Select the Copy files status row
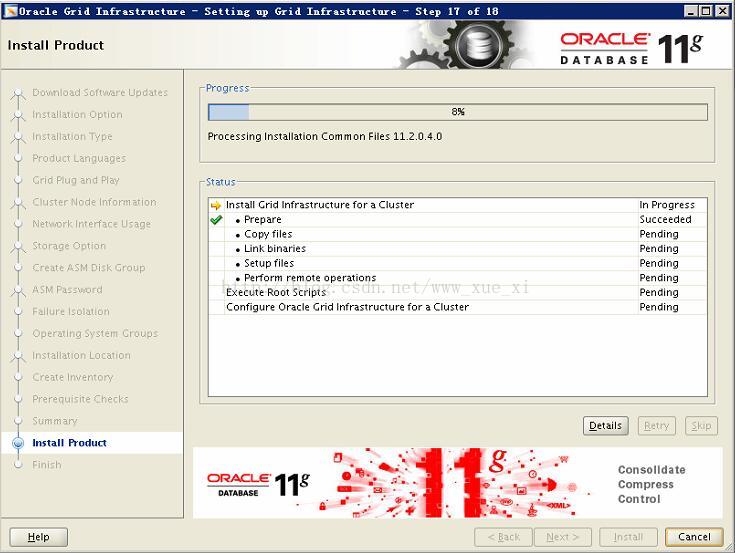Image resolution: width=735 pixels, height=553 pixels. pos(458,234)
